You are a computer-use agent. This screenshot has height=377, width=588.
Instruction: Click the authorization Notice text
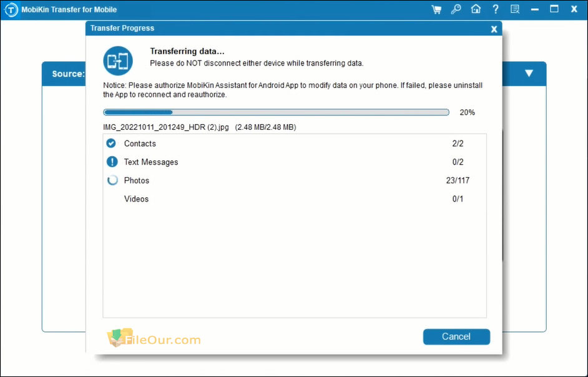tap(293, 90)
